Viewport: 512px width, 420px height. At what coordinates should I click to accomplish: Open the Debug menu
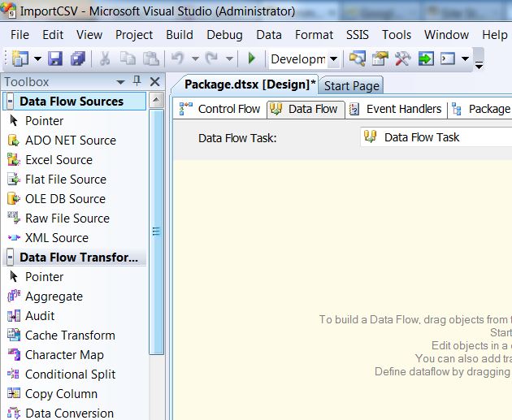[224, 35]
